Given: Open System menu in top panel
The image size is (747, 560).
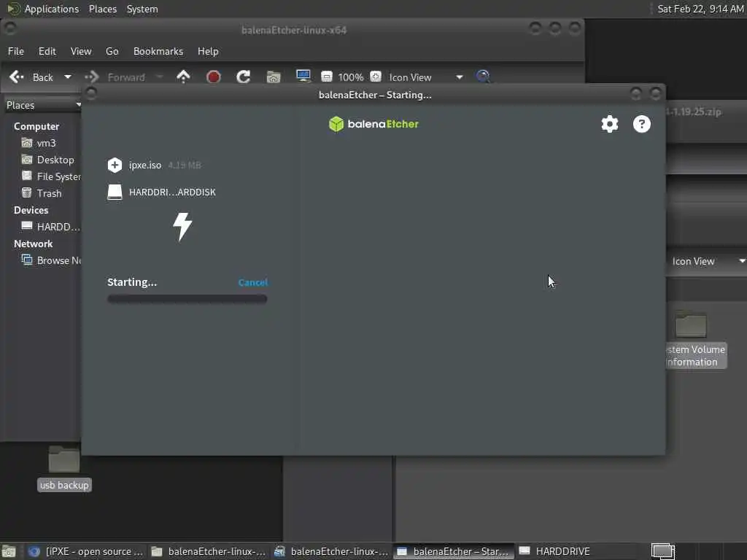Looking at the screenshot, I should point(142,9).
